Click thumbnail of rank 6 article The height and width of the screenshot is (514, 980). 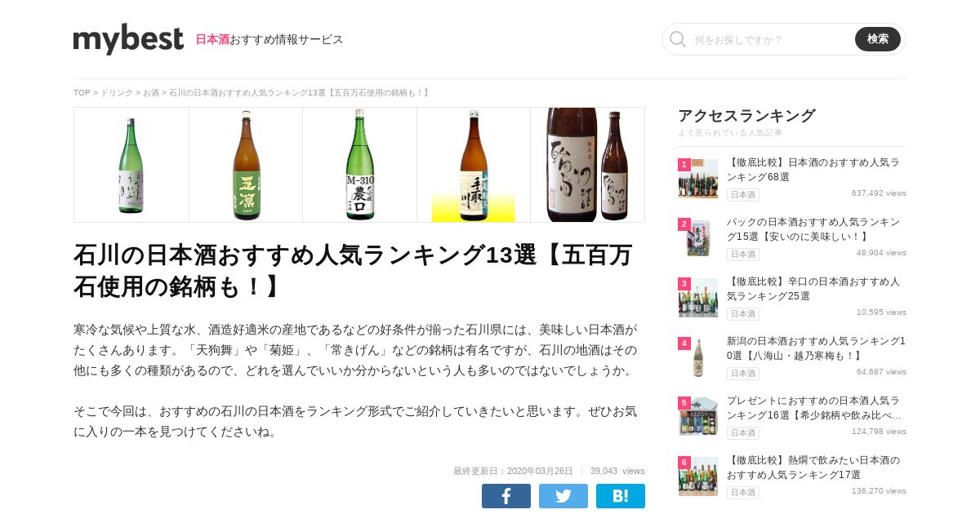pos(698,476)
